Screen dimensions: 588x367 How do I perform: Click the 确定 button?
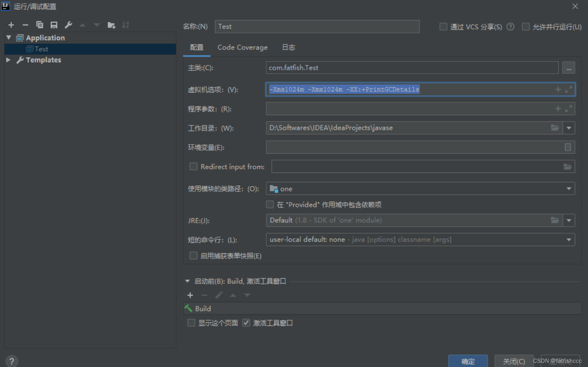pos(468,361)
